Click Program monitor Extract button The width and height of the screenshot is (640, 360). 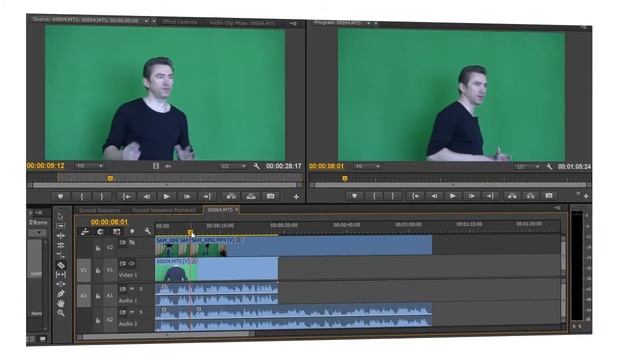pos(530,196)
